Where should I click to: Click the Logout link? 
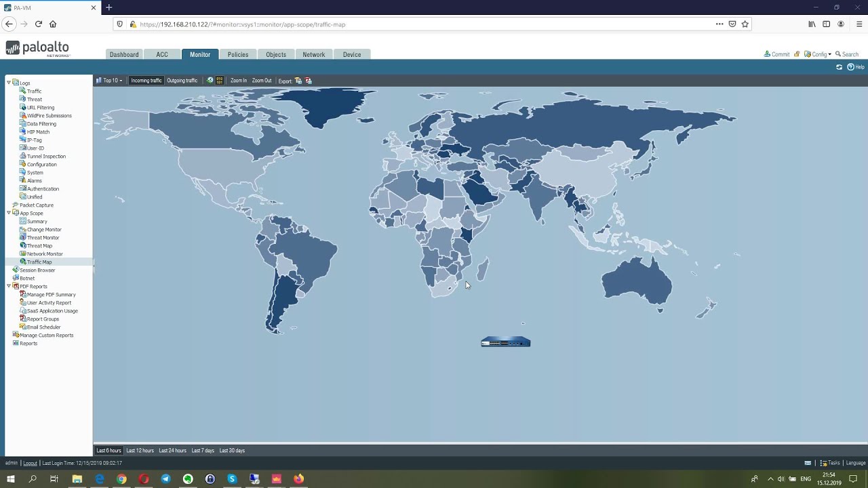coord(31,463)
